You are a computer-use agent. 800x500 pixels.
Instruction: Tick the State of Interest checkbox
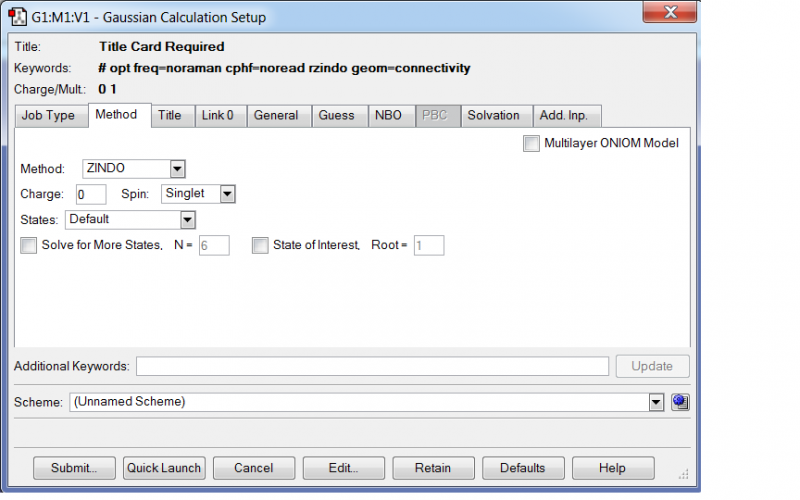pyautogui.click(x=260, y=245)
